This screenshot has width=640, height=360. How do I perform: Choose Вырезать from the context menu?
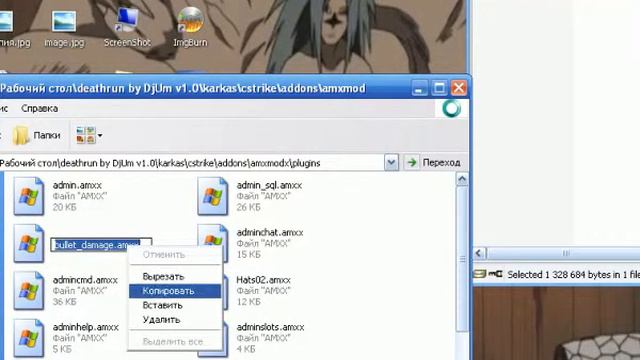pyautogui.click(x=175, y=276)
